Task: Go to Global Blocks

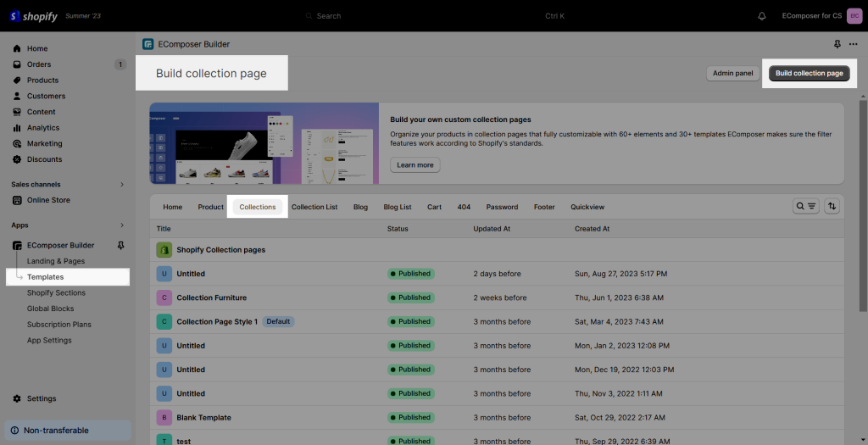Action: pos(50,309)
